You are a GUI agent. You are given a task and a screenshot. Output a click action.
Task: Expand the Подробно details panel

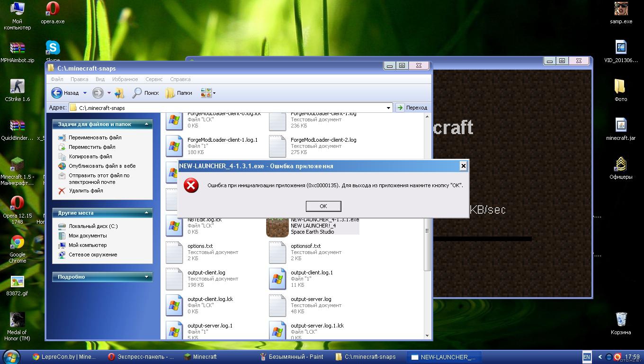pyautogui.click(x=146, y=277)
